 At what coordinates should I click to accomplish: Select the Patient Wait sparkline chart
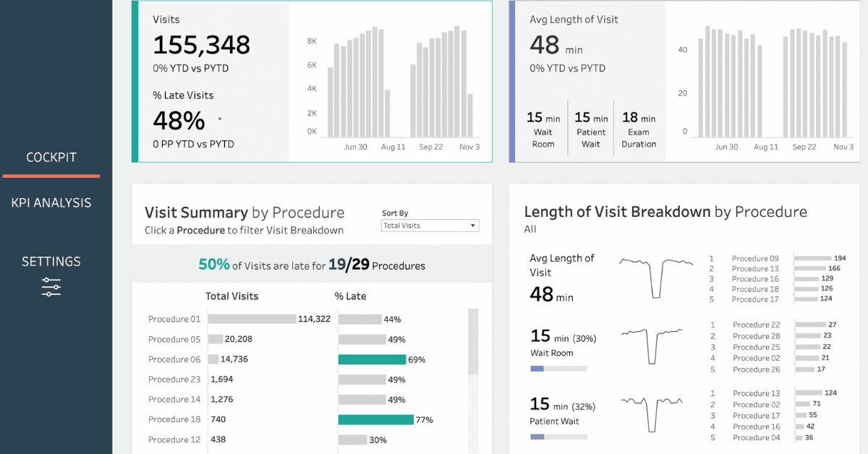656,411
